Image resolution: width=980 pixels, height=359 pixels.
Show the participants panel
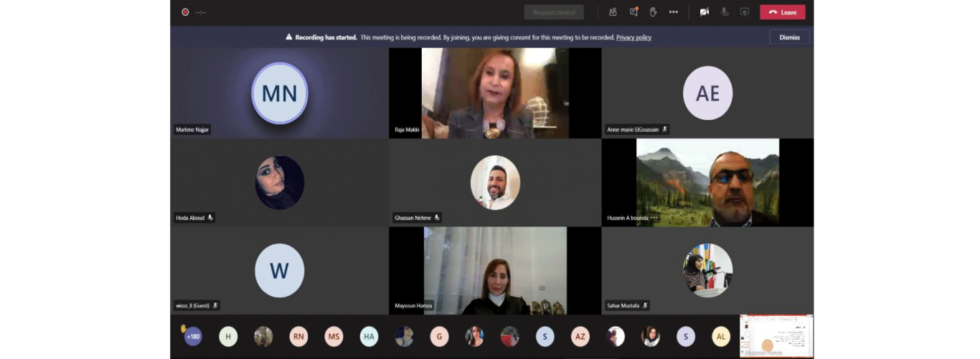613,12
